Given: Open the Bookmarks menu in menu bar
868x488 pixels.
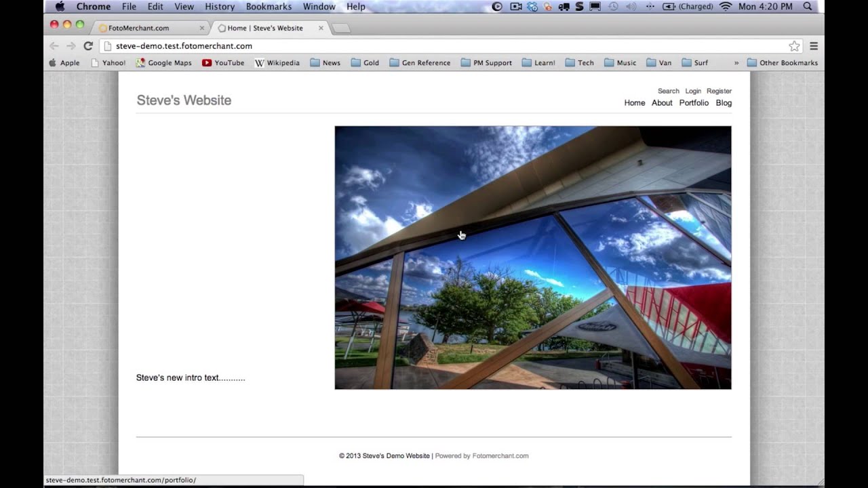Looking at the screenshot, I should (268, 6).
